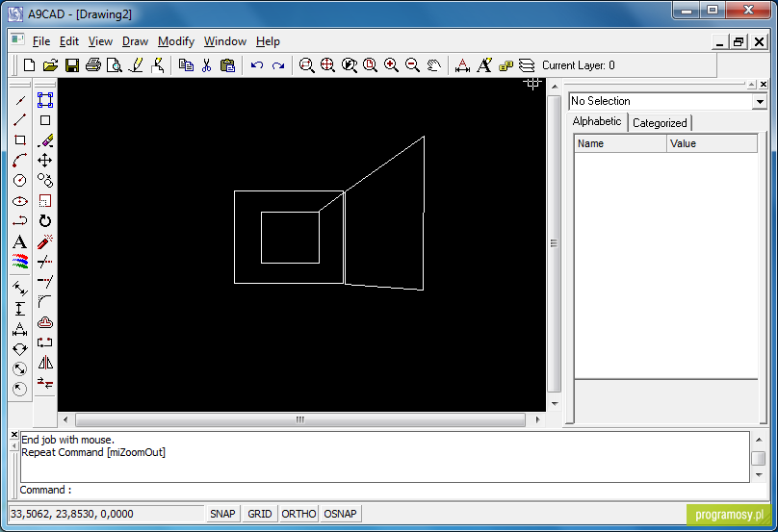The width and height of the screenshot is (778, 532).
Task: Click the Copy icon in toolbar
Action: point(186,65)
